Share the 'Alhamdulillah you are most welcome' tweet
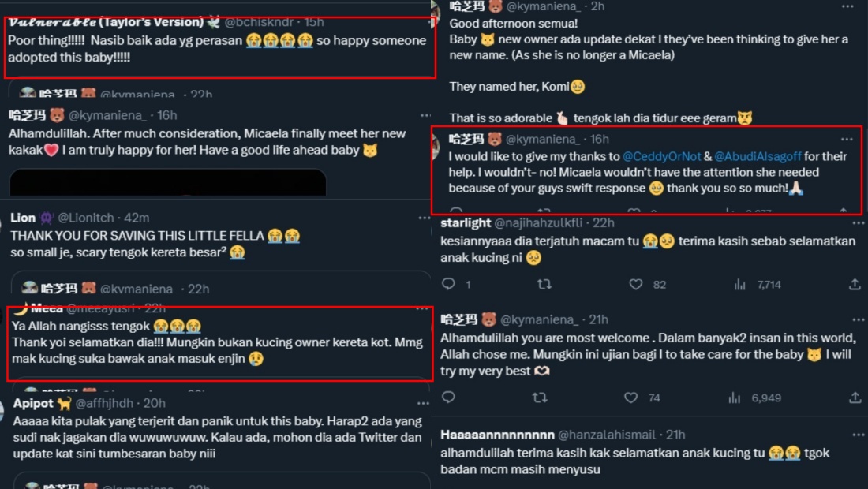Viewport: 868px width, 489px height. point(855,398)
